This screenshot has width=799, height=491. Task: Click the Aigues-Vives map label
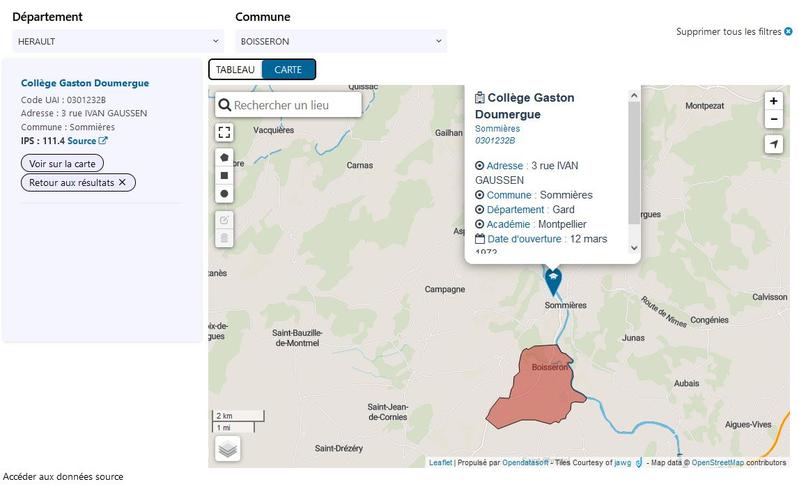click(x=748, y=424)
